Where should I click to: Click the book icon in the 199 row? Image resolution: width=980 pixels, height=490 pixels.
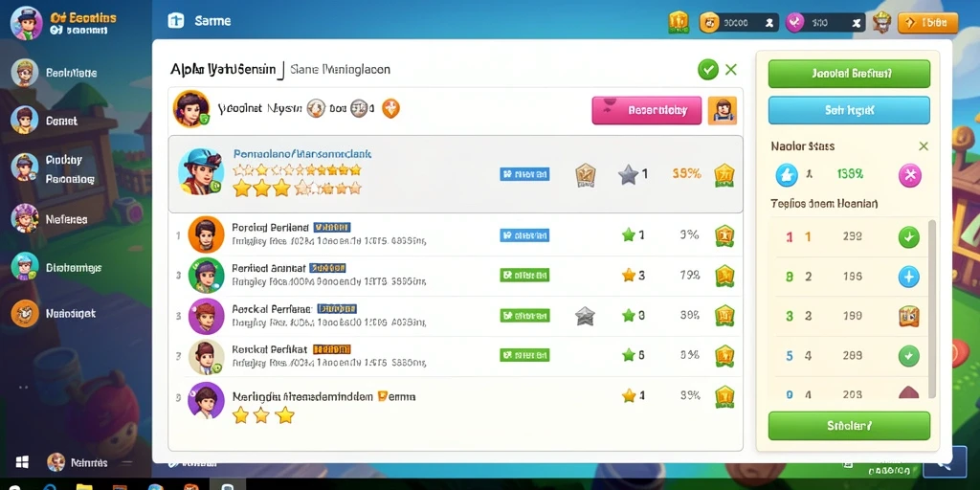908,316
